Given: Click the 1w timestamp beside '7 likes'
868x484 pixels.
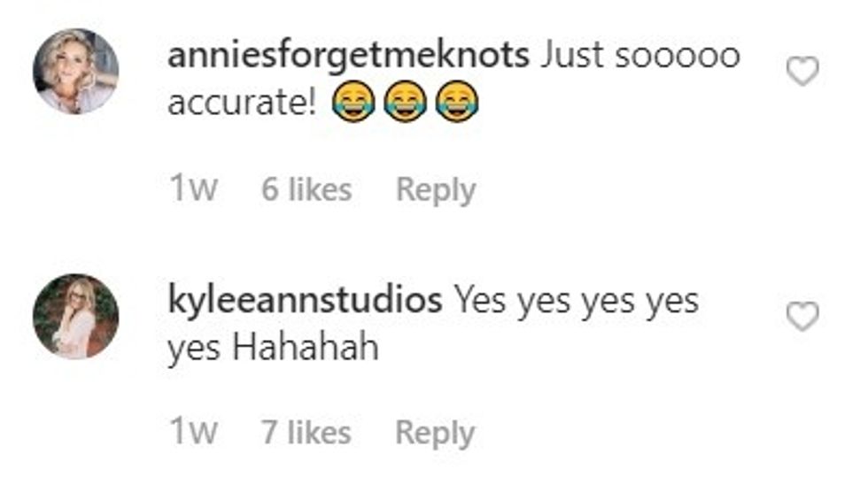Looking at the screenshot, I should click(192, 433).
